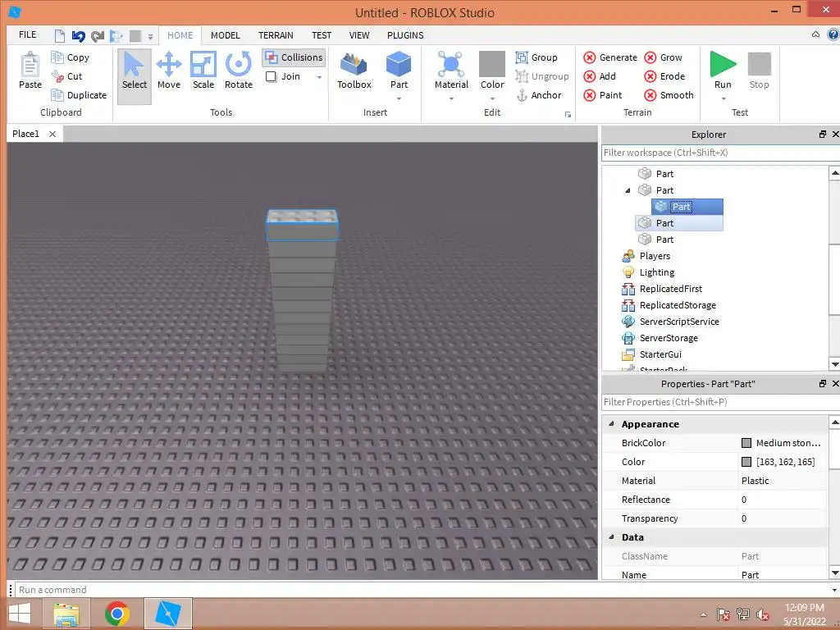Screen dimensions: 840x630
Task: Duplicate the selected part
Action: click(79, 95)
